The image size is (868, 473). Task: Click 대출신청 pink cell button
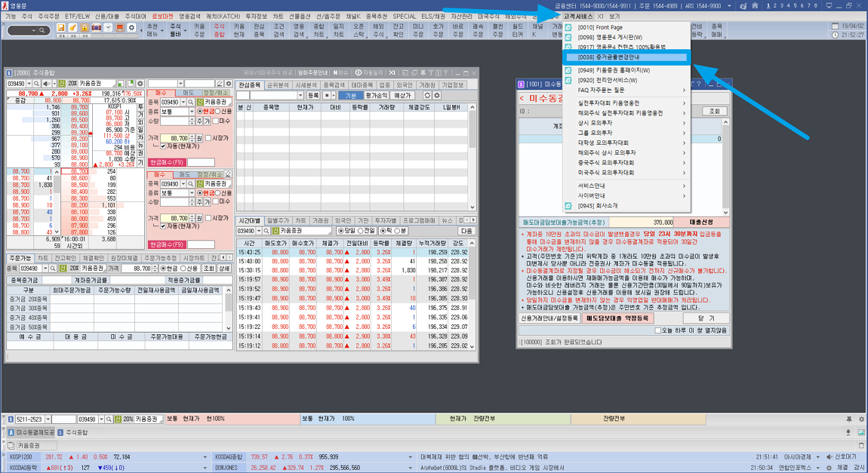[701, 223]
